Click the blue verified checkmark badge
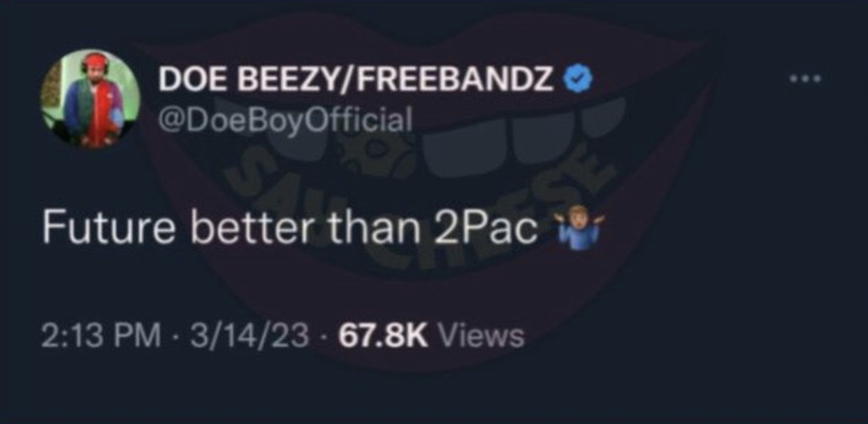This screenshot has width=868, height=424. pos(579,80)
